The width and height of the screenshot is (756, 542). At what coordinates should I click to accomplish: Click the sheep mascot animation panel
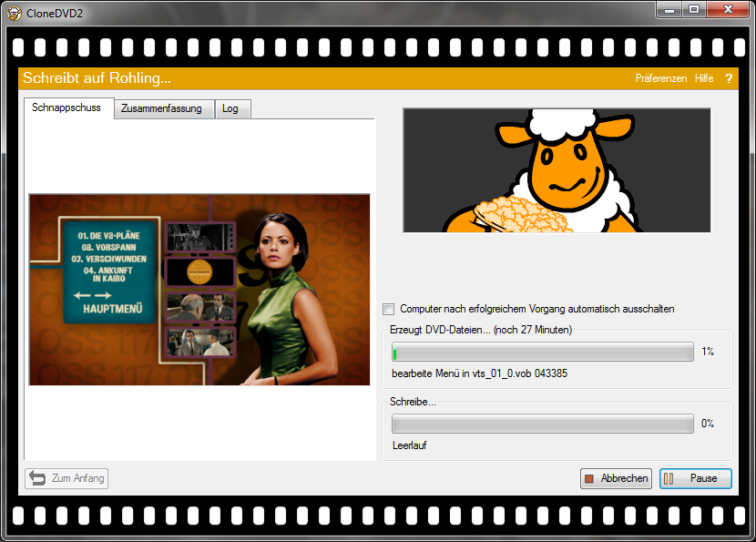tap(557, 170)
